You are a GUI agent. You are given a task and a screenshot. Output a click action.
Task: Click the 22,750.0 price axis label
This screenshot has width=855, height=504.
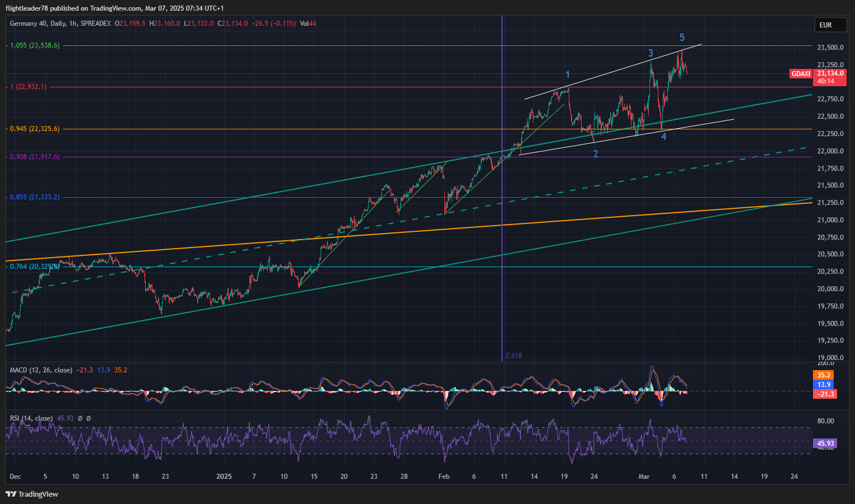830,99
